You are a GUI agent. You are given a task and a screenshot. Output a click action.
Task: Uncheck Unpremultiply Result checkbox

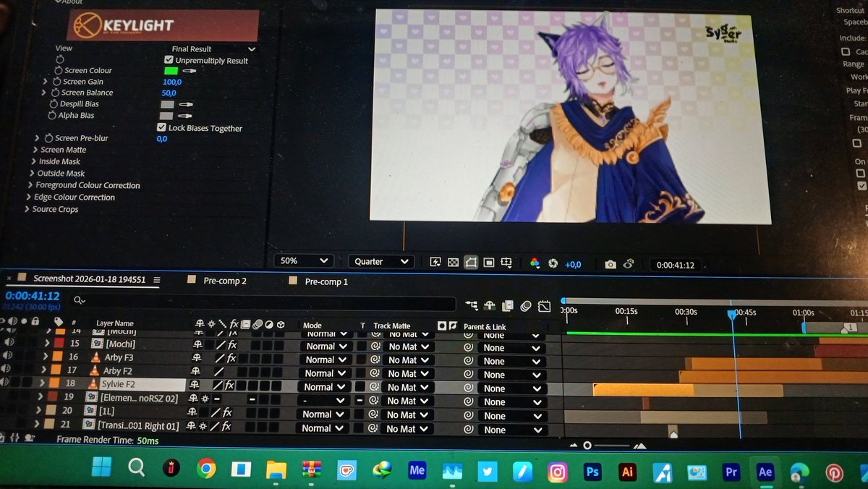tap(169, 60)
